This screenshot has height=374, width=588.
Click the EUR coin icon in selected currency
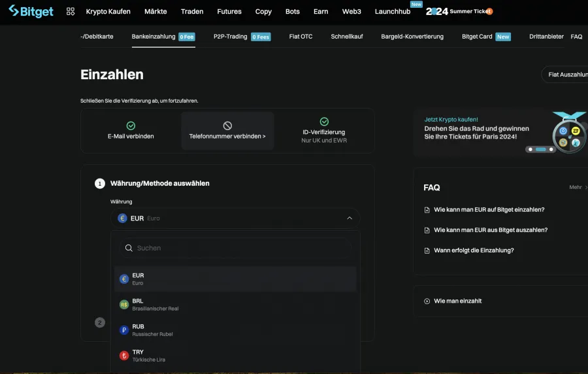[x=122, y=218]
